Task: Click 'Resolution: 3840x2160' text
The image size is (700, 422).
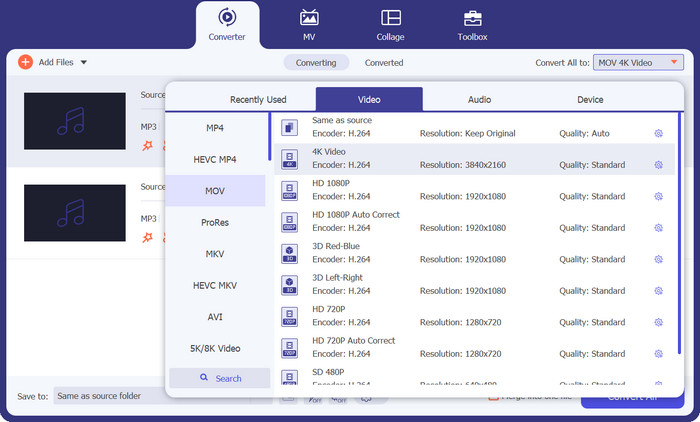Action: click(x=463, y=165)
